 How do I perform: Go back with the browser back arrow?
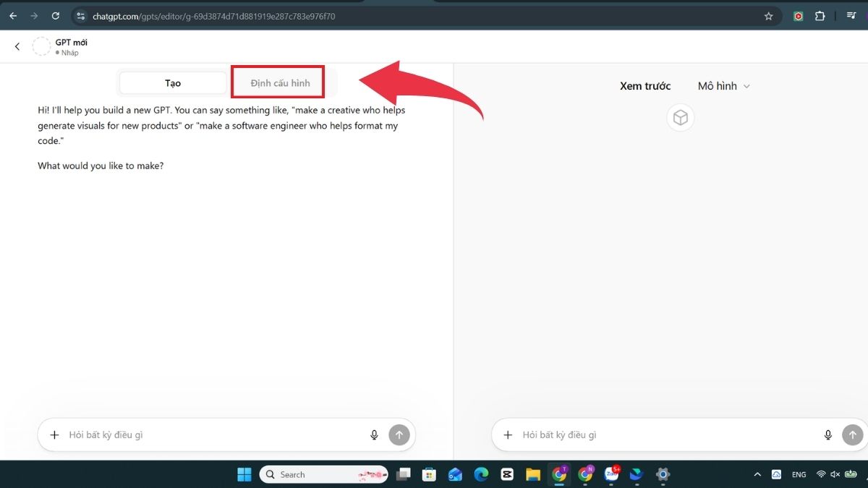[x=13, y=16]
